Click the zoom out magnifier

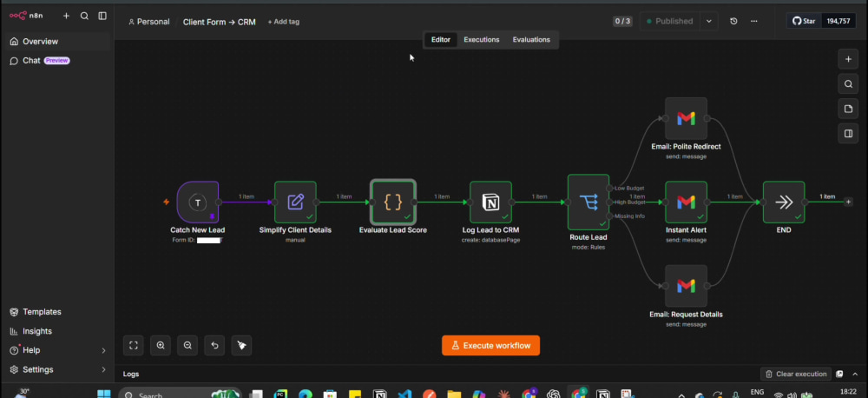(x=187, y=345)
